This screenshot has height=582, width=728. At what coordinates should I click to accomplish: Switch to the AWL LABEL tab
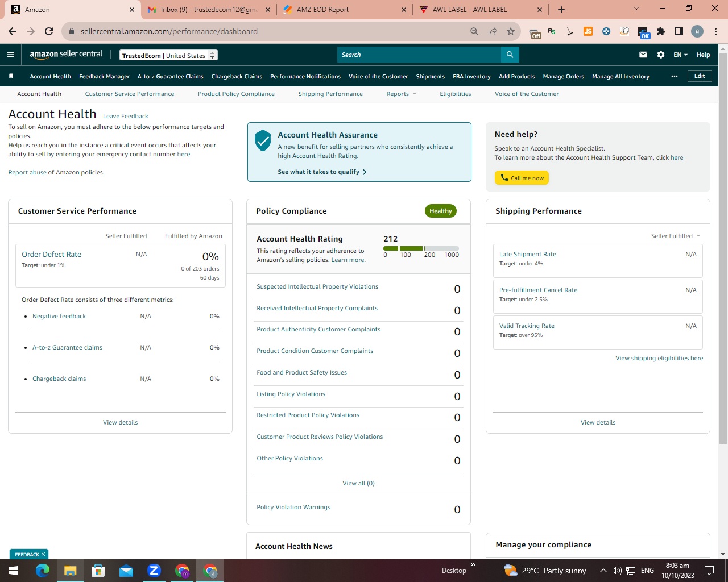[481, 9]
